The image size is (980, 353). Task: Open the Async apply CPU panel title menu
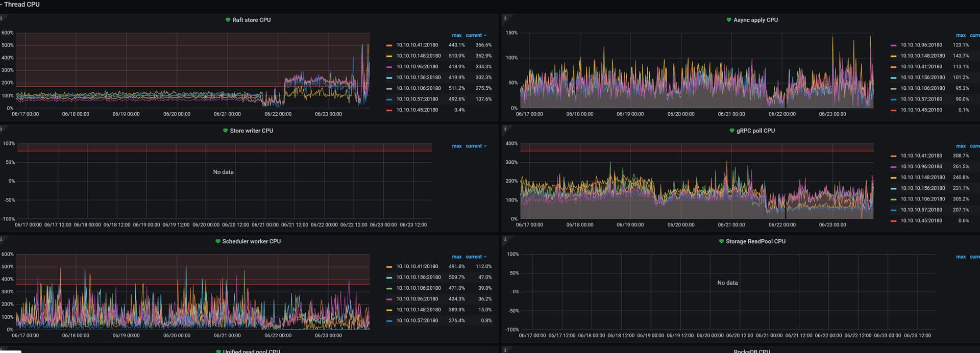(x=755, y=20)
